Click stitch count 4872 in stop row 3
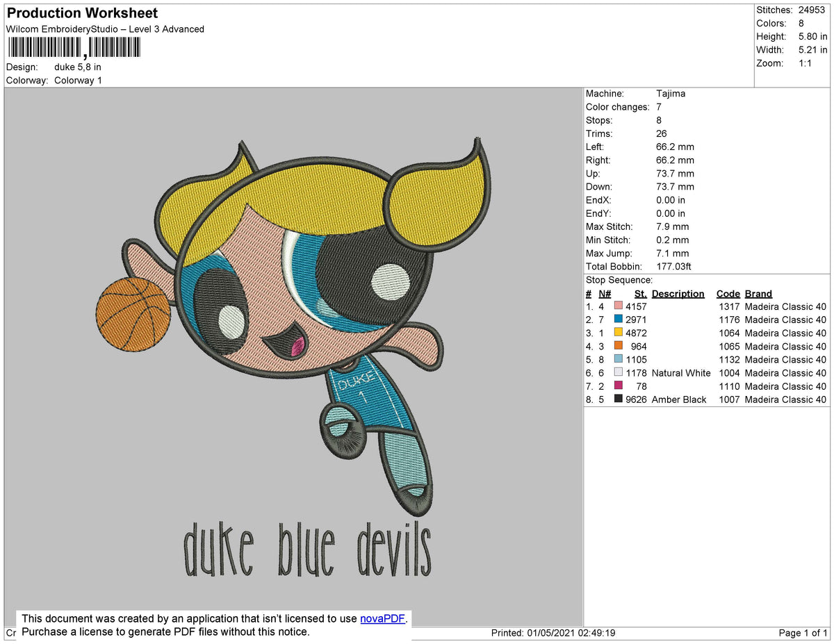The height and width of the screenshot is (644, 834). point(636,333)
